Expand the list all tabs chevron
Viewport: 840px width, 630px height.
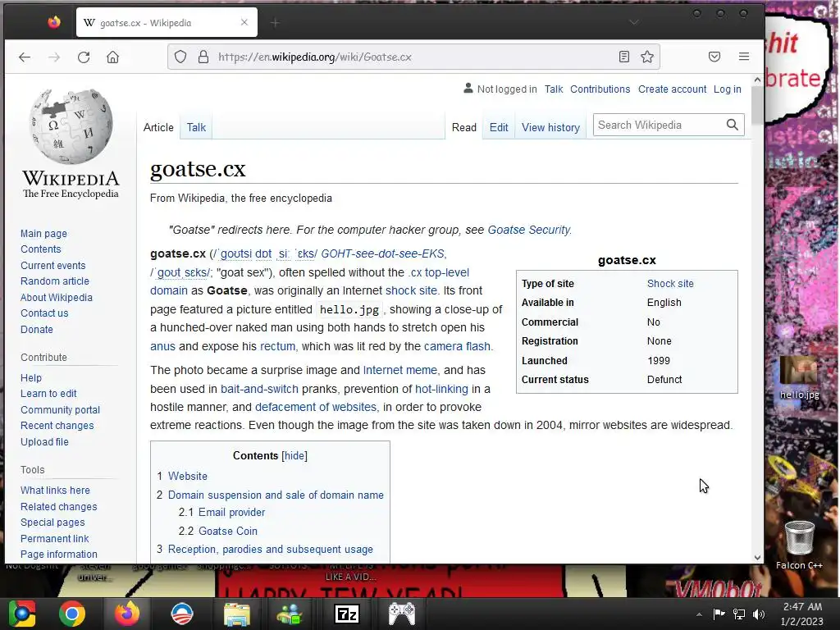(634, 22)
